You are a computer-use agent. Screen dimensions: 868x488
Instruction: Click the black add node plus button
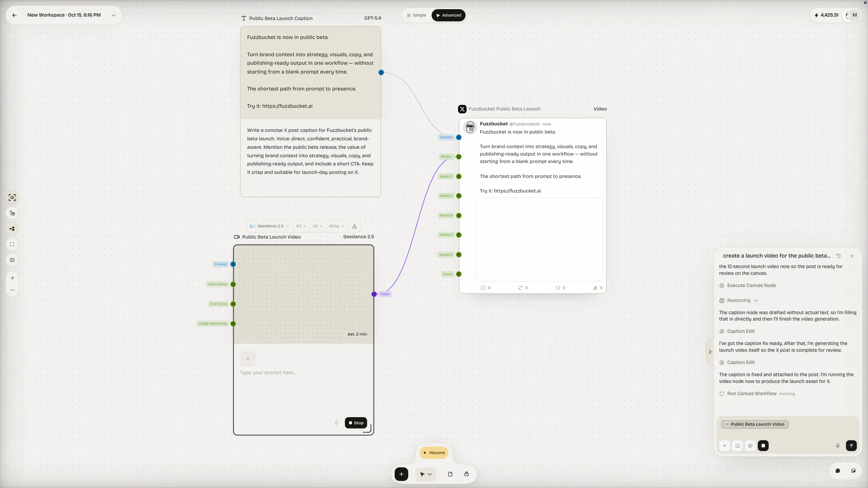[x=401, y=474]
